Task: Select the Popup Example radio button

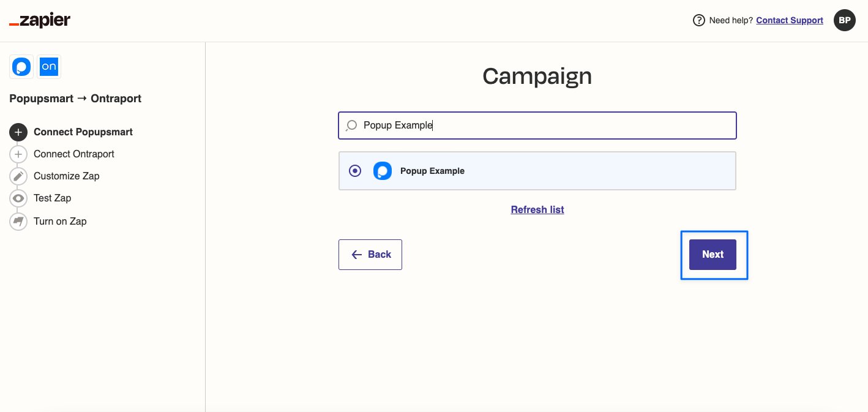Action: pyautogui.click(x=355, y=171)
